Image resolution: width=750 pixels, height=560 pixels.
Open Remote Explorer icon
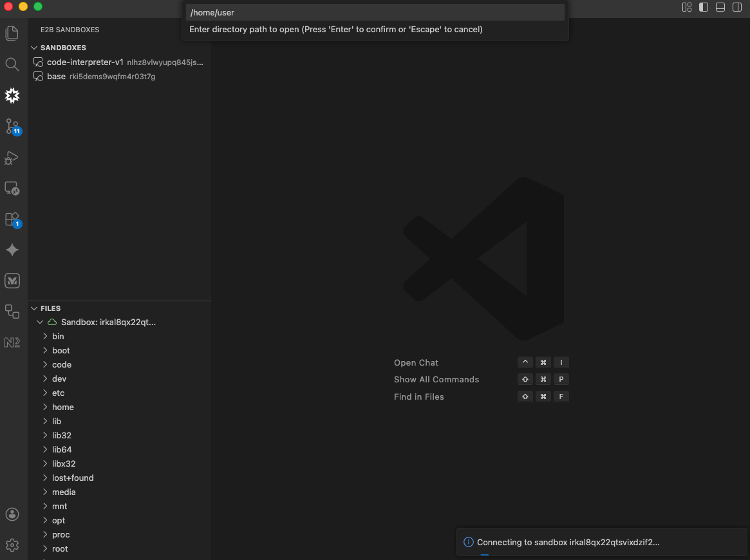point(12,189)
